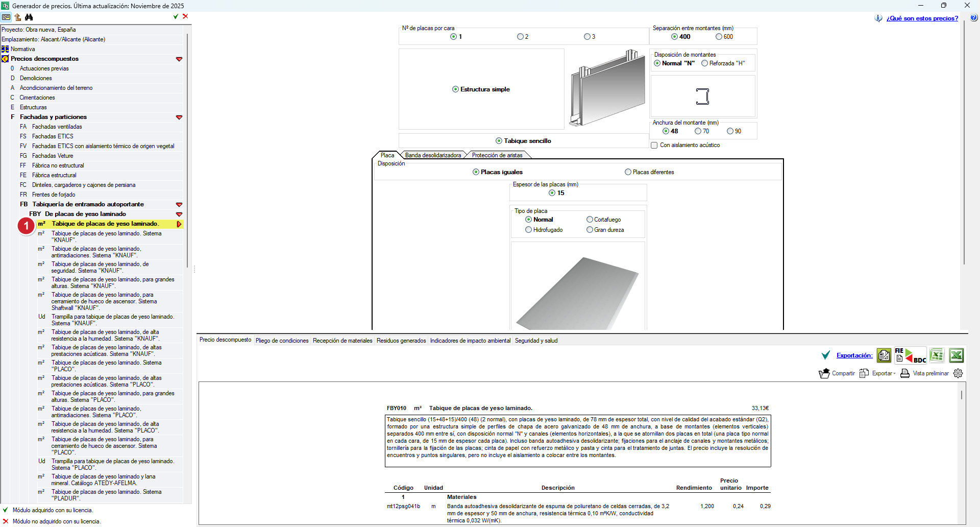This screenshot has width=980, height=527.
Task: Click Vista preliminar button
Action: 924,373
